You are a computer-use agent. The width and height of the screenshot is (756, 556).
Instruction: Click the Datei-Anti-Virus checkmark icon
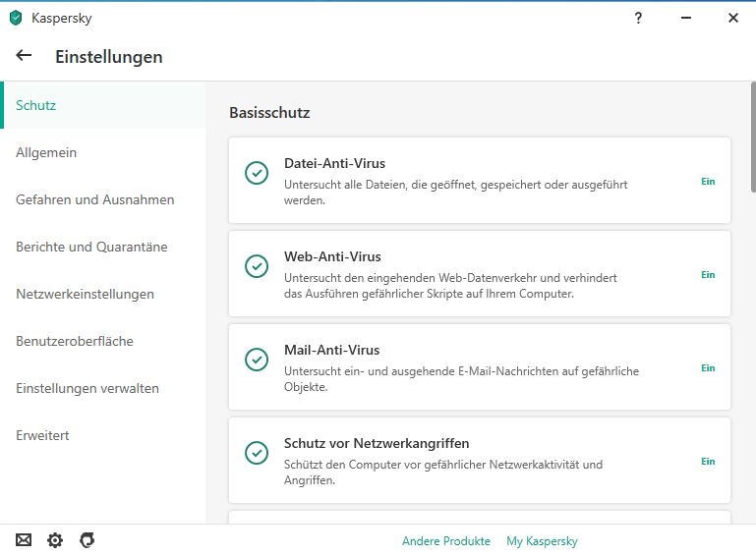tap(257, 173)
